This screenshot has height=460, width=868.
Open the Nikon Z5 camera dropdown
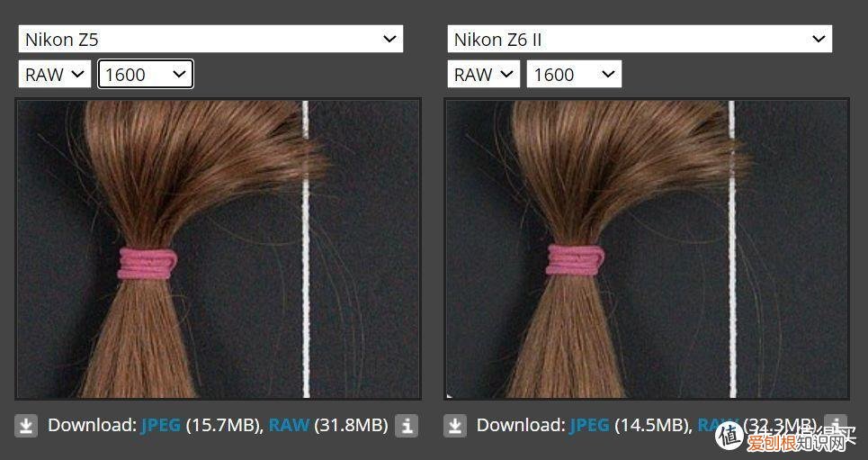pos(210,39)
